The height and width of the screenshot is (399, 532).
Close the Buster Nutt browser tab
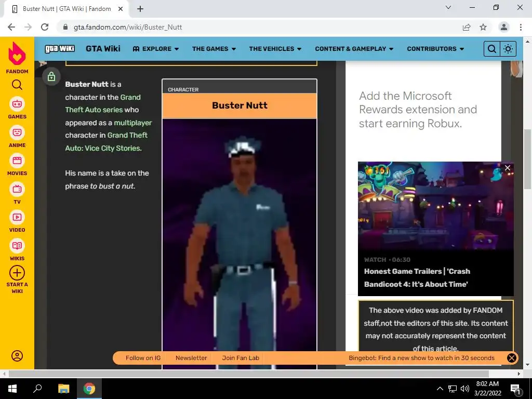120,9
